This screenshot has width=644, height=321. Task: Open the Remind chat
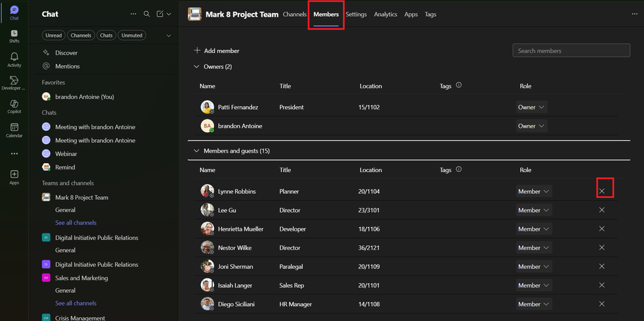65,168
